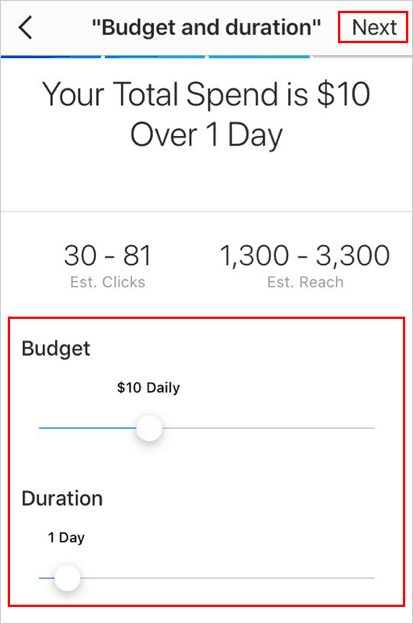
Task: Select the first blue progress step segment
Action: (x=51, y=57)
